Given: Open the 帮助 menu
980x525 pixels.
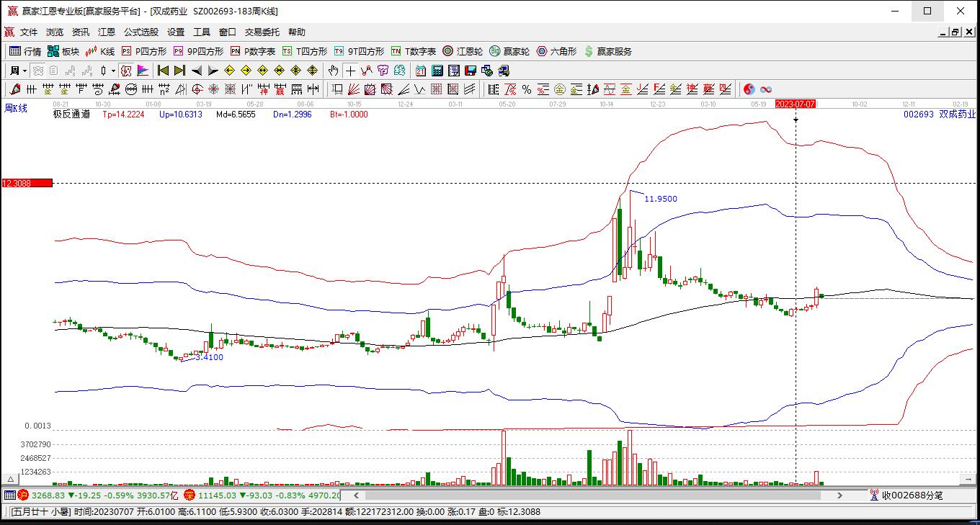Looking at the screenshot, I should [x=297, y=32].
